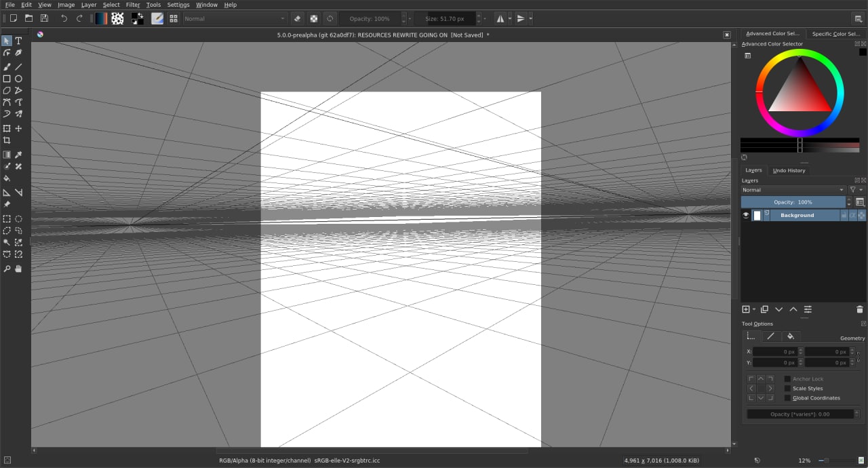Select the Color Picker eyedropper tool

click(19, 155)
